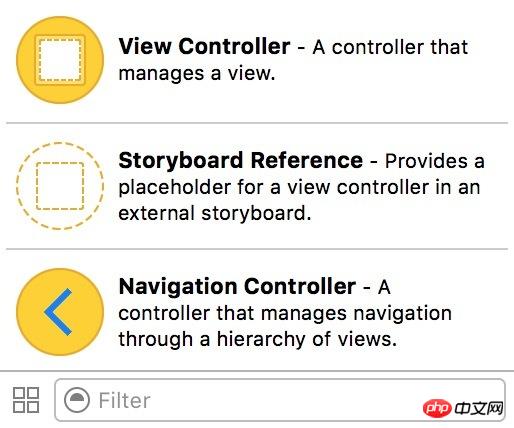Click 'through a hierarchy of views.' text
The width and height of the screenshot is (514, 428).
click(258, 339)
